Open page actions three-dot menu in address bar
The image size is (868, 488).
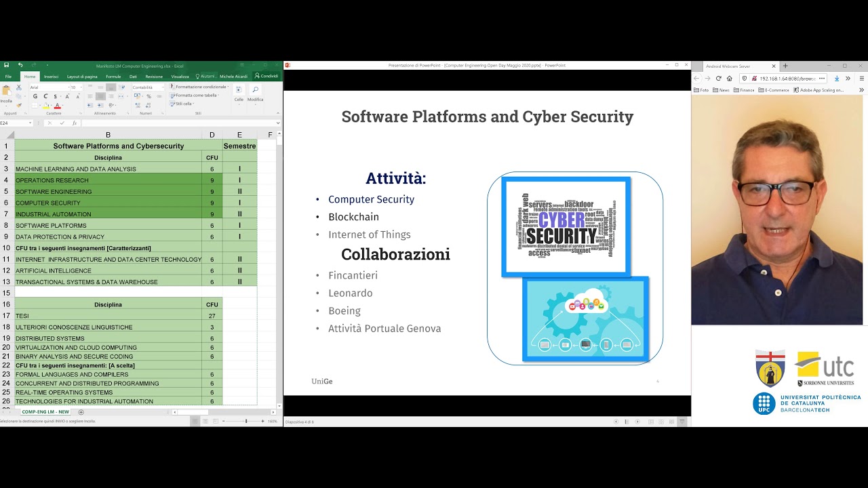[822, 79]
